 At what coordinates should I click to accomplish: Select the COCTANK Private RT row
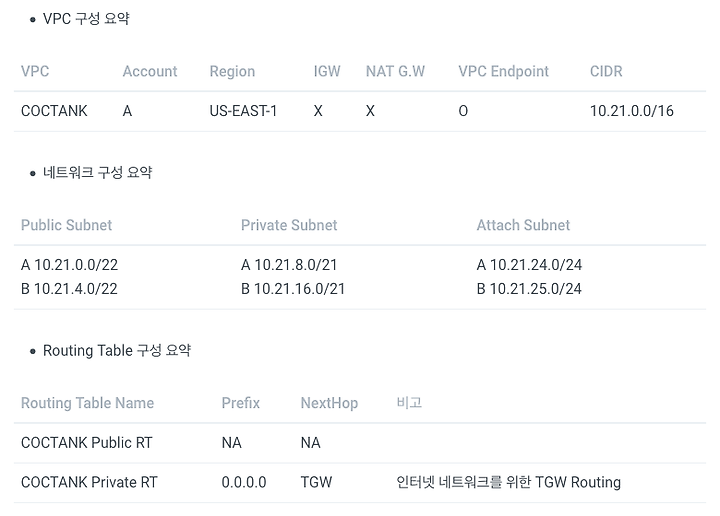coord(89,482)
